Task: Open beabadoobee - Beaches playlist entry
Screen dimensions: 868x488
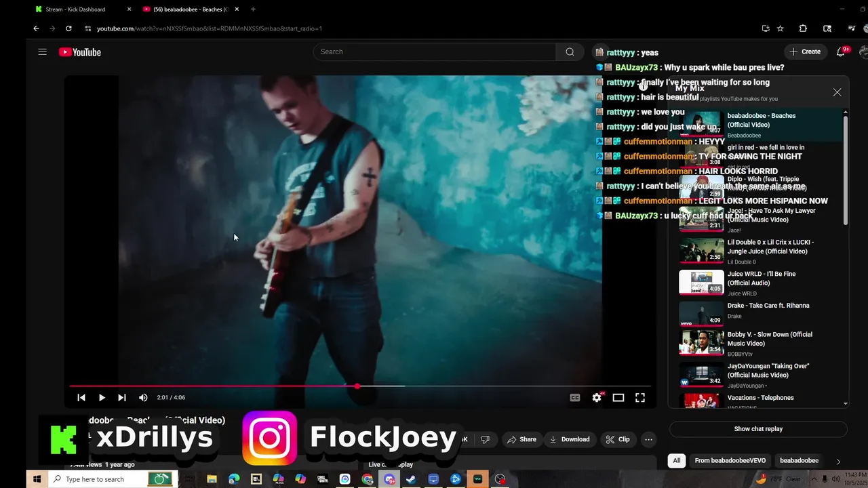Action: [x=759, y=124]
